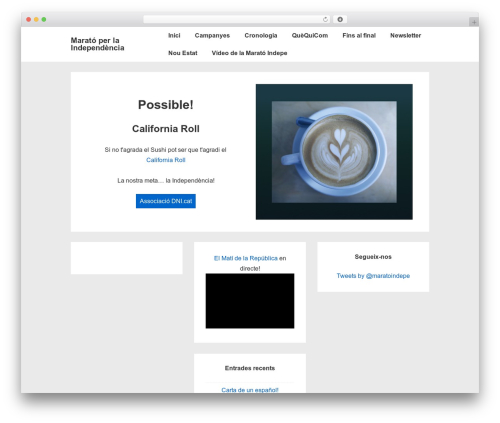The height and width of the screenshot is (423, 500).
Task: Maximize the window using the green button
Action: (44, 20)
